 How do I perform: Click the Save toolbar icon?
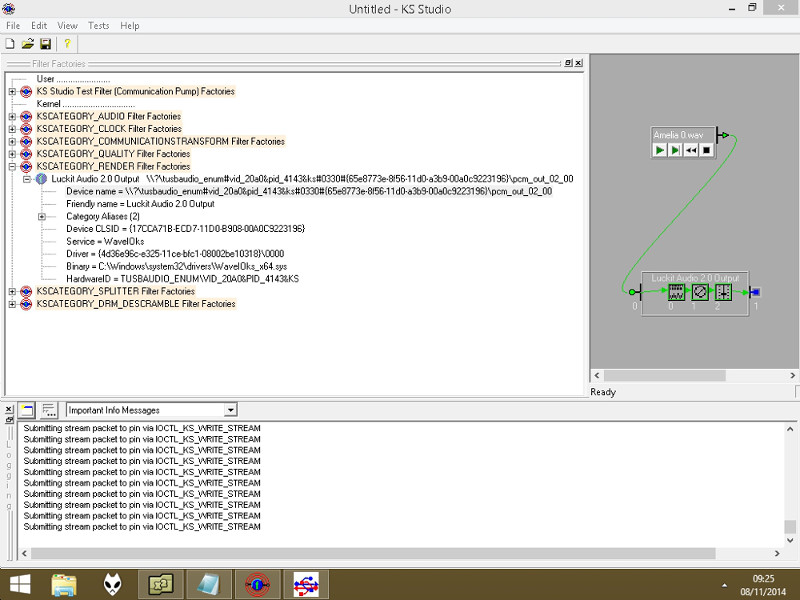(45, 44)
